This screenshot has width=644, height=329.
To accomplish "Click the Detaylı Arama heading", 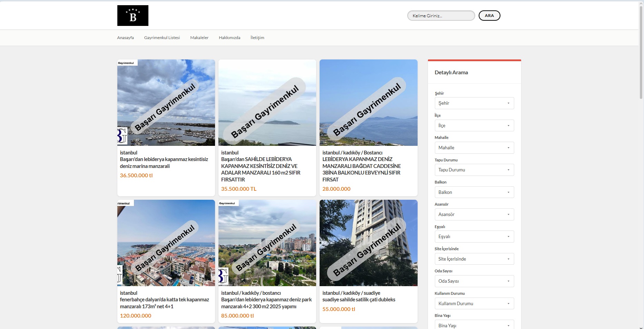I will coord(451,73).
